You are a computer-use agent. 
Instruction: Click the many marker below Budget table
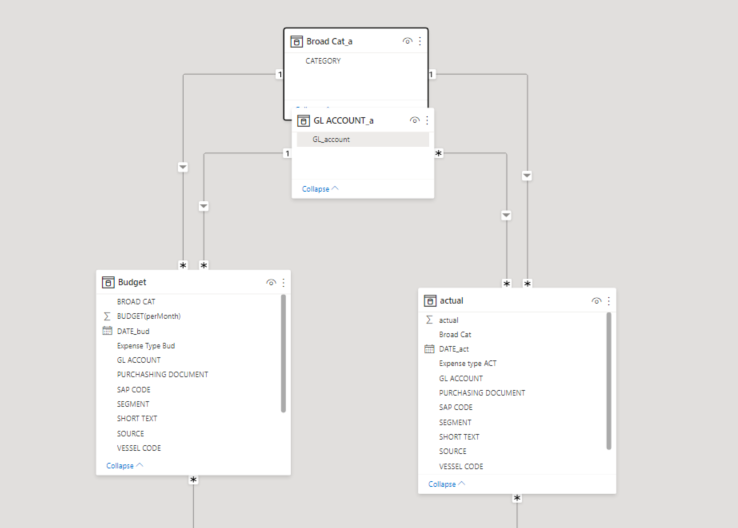click(193, 480)
